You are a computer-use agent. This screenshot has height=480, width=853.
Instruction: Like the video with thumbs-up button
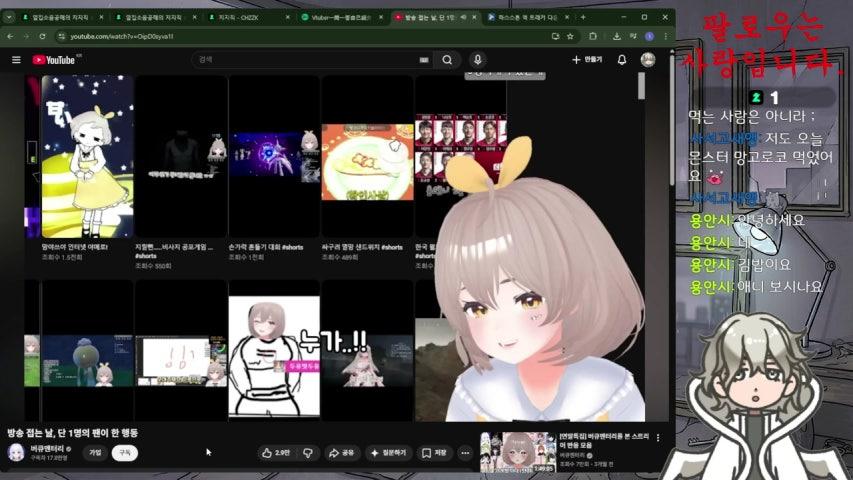point(276,453)
